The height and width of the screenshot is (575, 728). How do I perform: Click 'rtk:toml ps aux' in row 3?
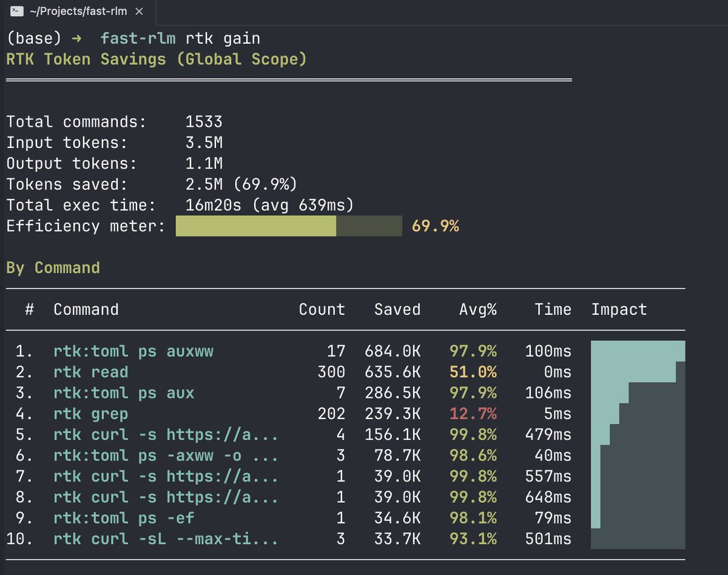click(x=124, y=393)
